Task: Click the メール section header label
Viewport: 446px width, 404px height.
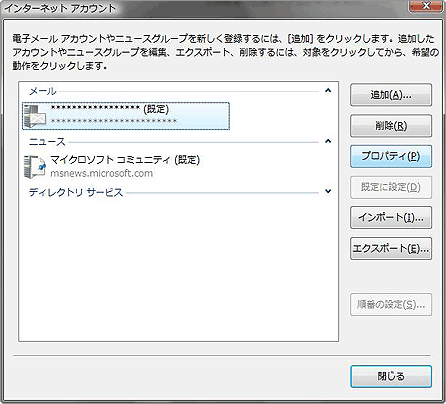Action: pyautogui.click(x=43, y=91)
